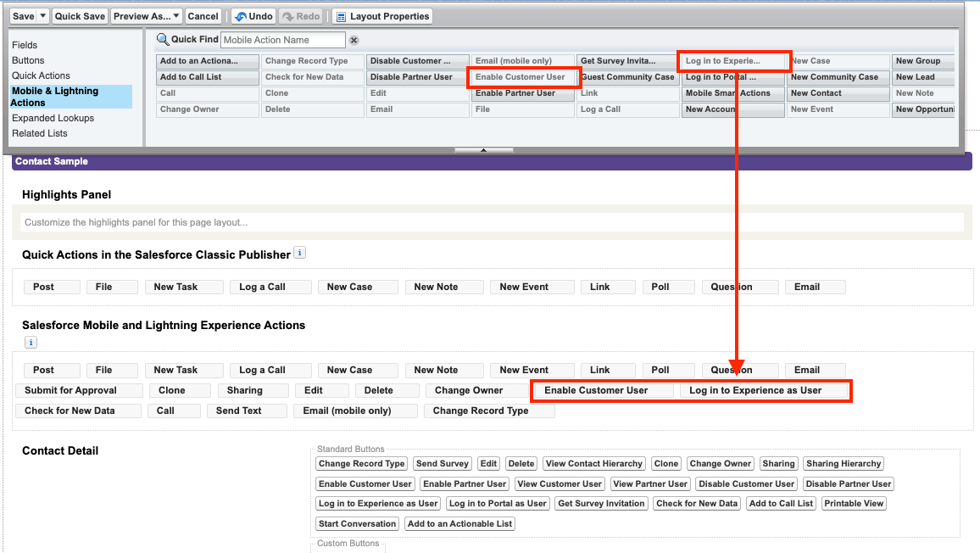Viewport: 980px width, 553px height.
Task: Click Disable Customer User standard button
Action: [x=746, y=483]
